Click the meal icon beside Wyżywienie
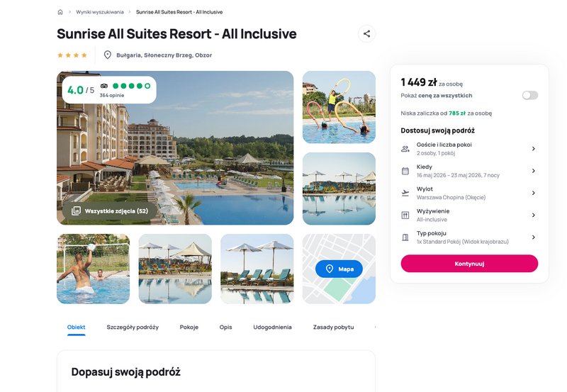 point(405,215)
